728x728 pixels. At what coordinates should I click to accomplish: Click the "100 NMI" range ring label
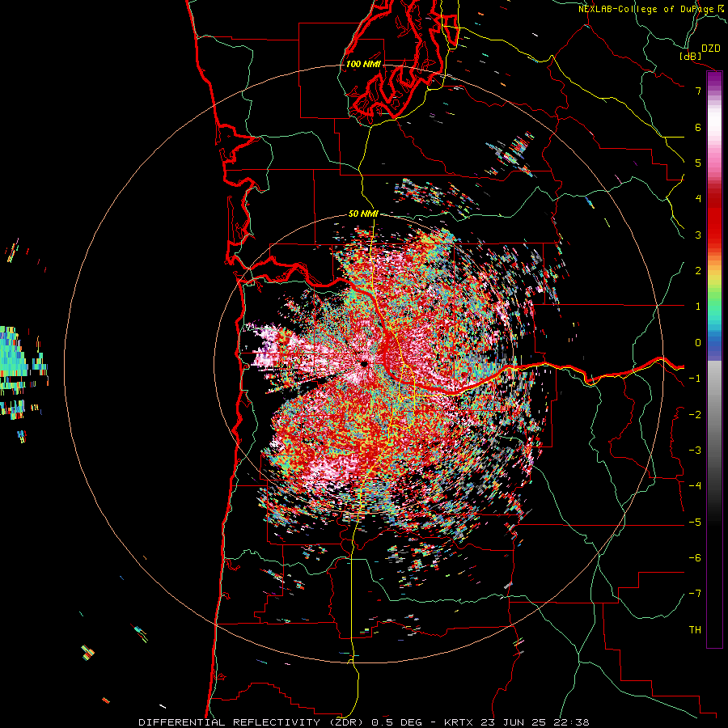[x=363, y=64]
